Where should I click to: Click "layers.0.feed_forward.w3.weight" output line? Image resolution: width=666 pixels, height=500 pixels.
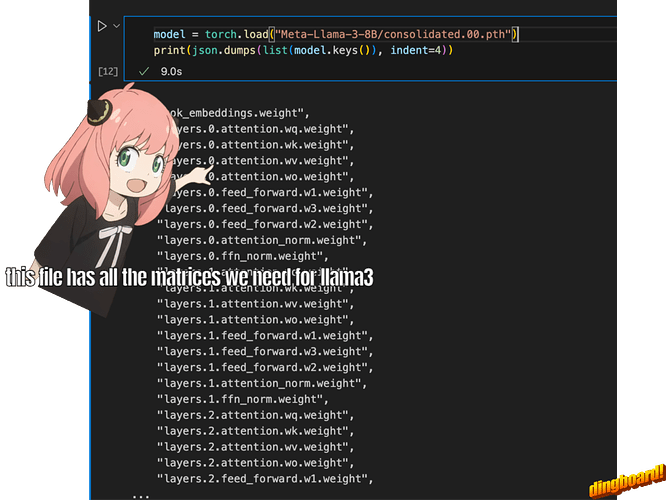coord(265,209)
